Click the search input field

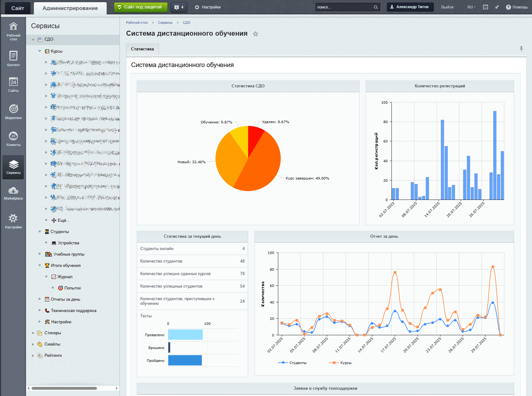344,7
